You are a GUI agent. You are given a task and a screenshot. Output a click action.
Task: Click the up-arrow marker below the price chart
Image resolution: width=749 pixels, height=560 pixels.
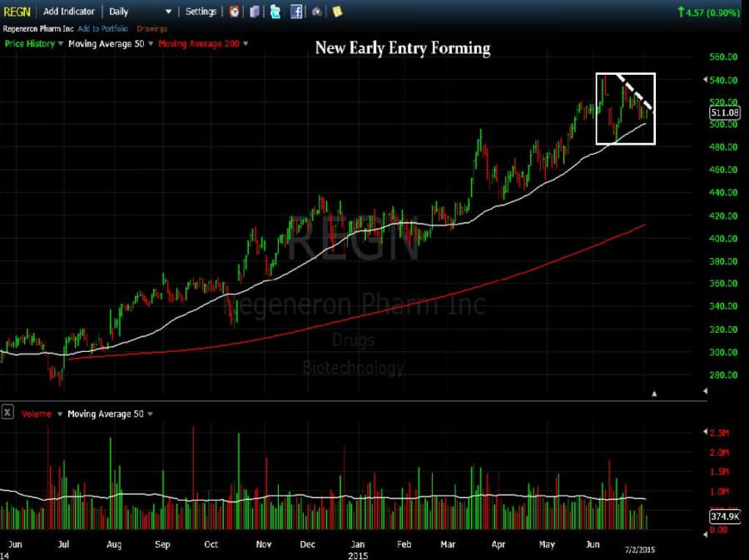[654, 394]
